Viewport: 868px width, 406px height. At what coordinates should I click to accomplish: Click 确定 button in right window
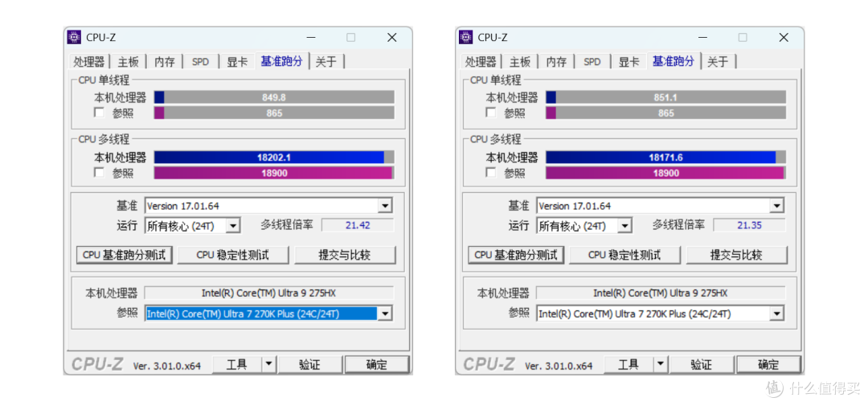pos(769,364)
